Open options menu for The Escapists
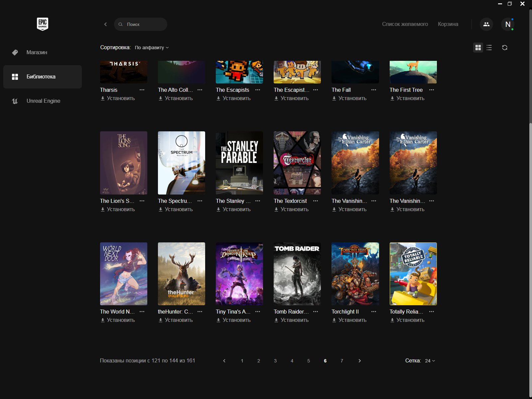The image size is (532, 399). 258,90
